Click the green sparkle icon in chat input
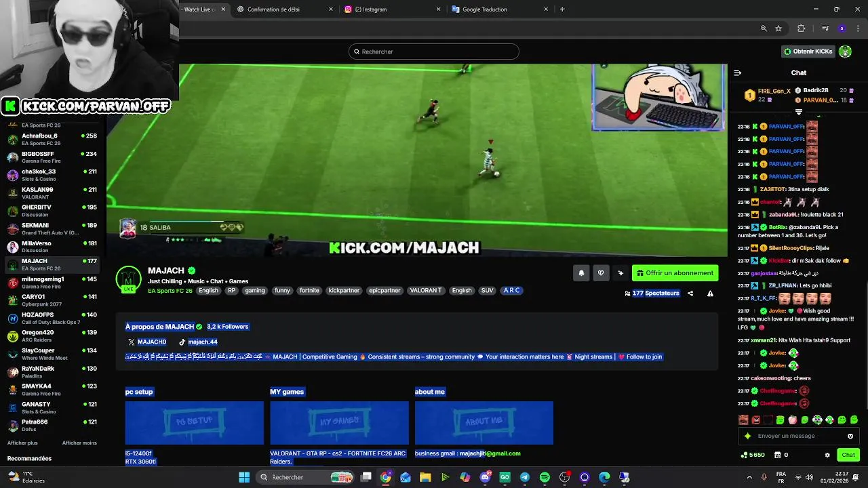Image resolution: width=868 pixels, height=488 pixels. [x=747, y=436]
